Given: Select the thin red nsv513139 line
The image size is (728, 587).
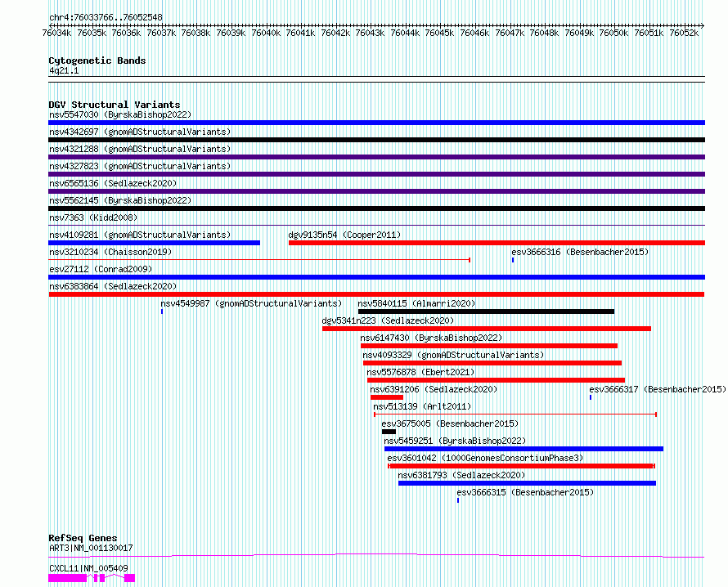Looking at the screenshot, I should 515,414.
